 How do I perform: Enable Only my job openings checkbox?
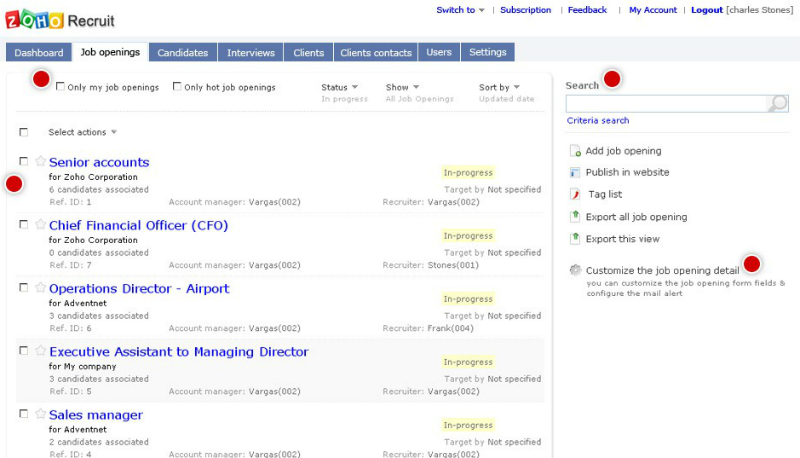click(x=61, y=87)
